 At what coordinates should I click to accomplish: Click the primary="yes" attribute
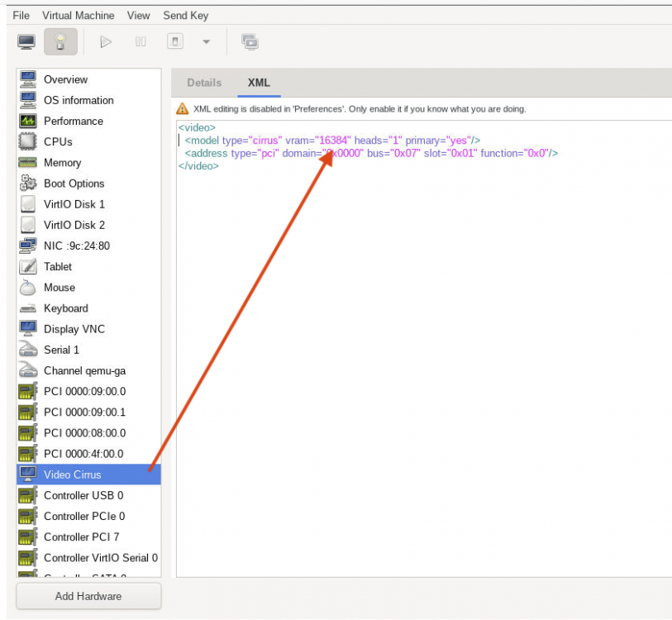437,141
